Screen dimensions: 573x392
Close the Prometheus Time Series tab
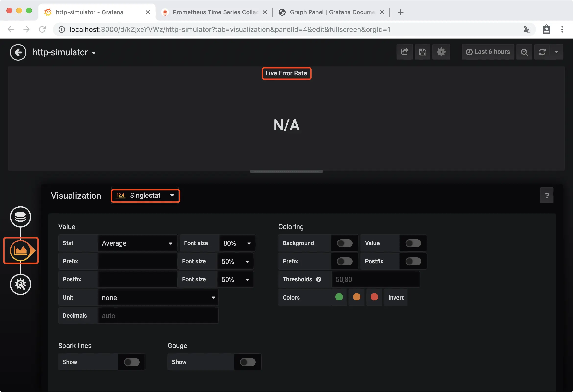point(265,12)
